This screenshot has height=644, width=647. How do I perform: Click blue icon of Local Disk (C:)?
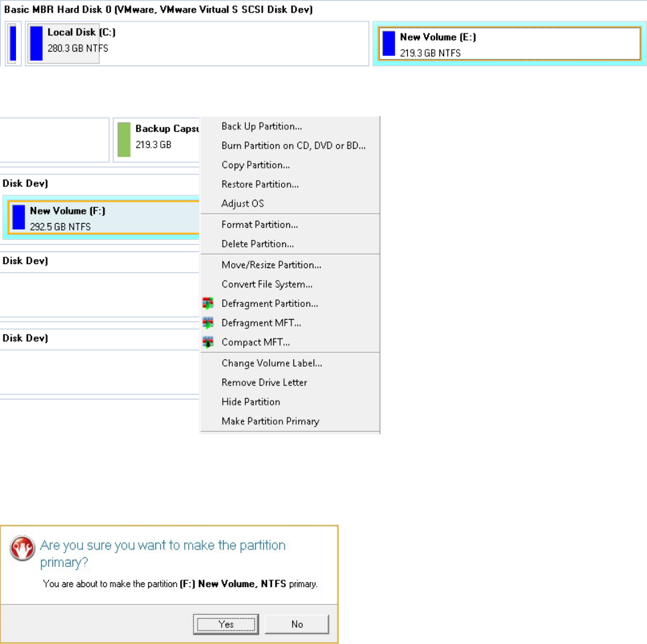pyautogui.click(x=36, y=44)
